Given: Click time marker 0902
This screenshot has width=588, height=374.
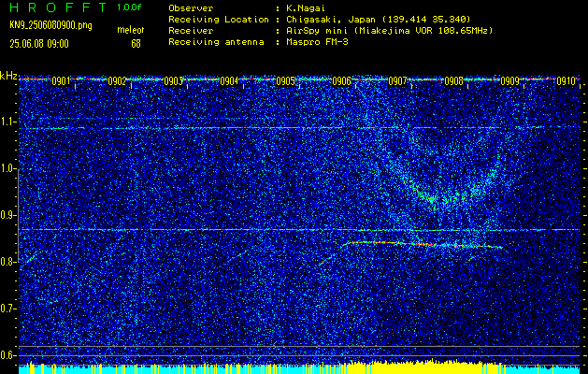Looking at the screenshot, I should pos(117,81).
